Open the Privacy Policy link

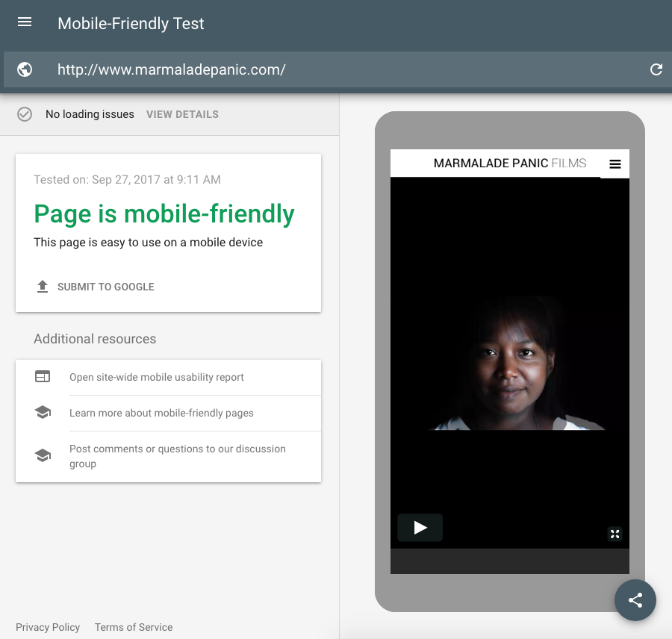(48, 627)
